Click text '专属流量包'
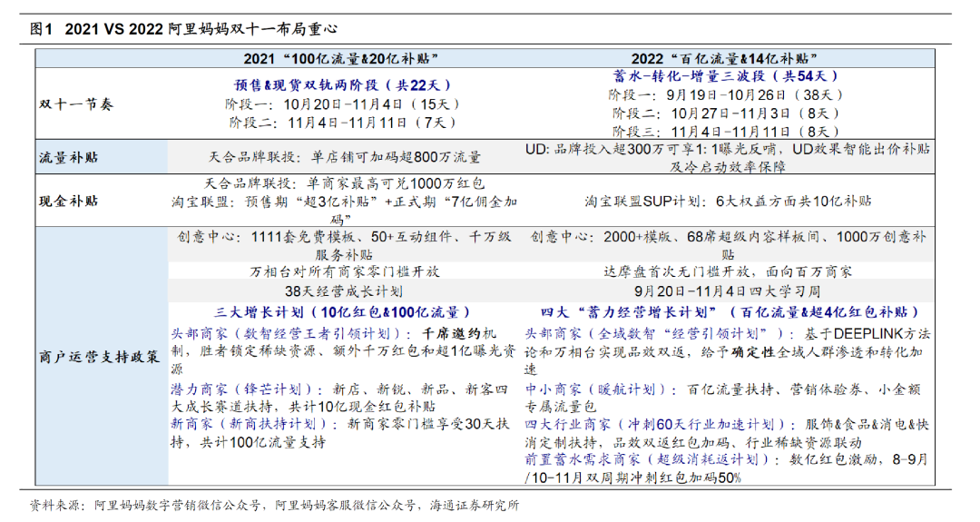This screenshot has width=980, height=522. [561, 407]
